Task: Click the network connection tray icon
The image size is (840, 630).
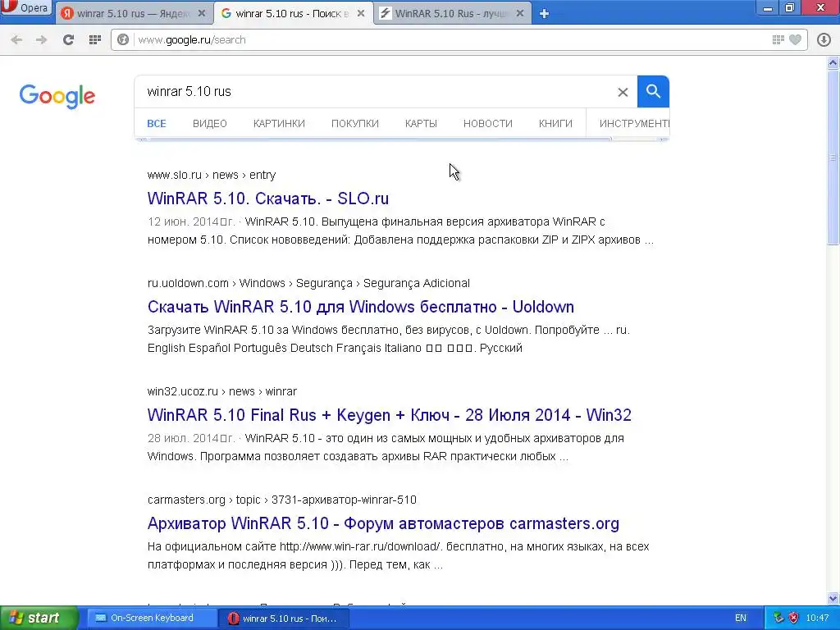Action: [778, 618]
